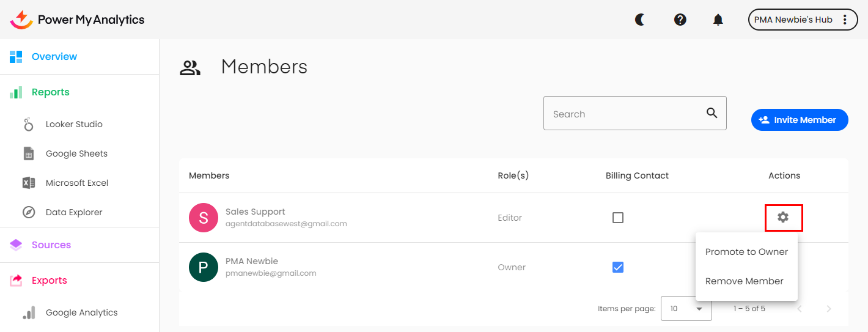Open PMA Newbie's Hub account menu
Screen dimensions: 868x332
[803, 20]
